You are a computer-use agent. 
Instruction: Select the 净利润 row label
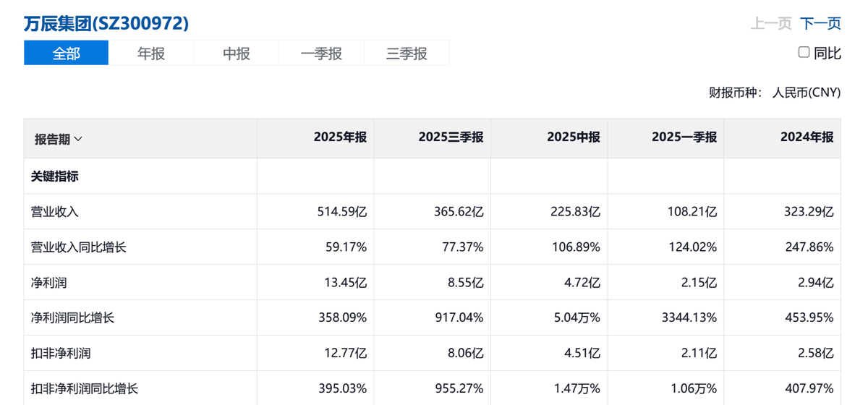pyautogui.click(x=48, y=283)
